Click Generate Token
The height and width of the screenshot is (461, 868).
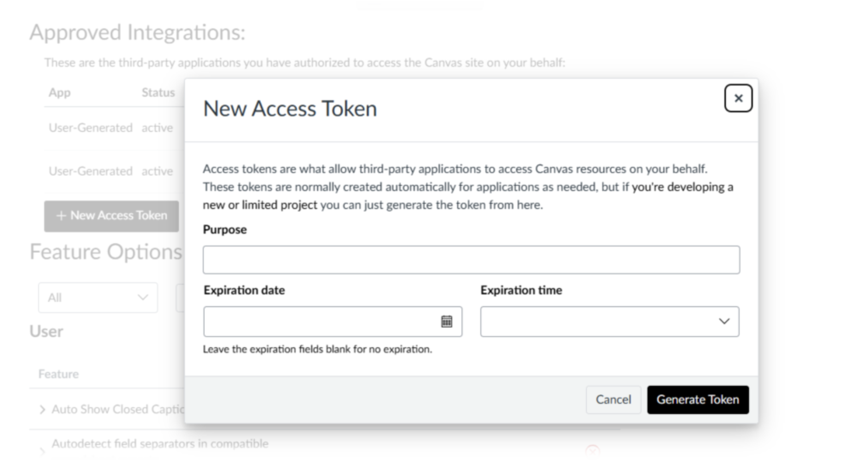click(697, 399)
